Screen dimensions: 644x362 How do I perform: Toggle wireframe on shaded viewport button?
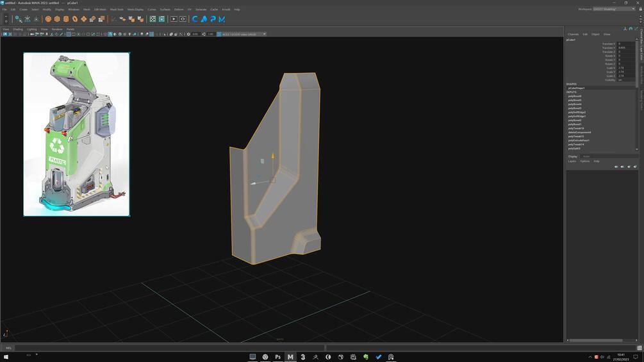tap(120, 34)
